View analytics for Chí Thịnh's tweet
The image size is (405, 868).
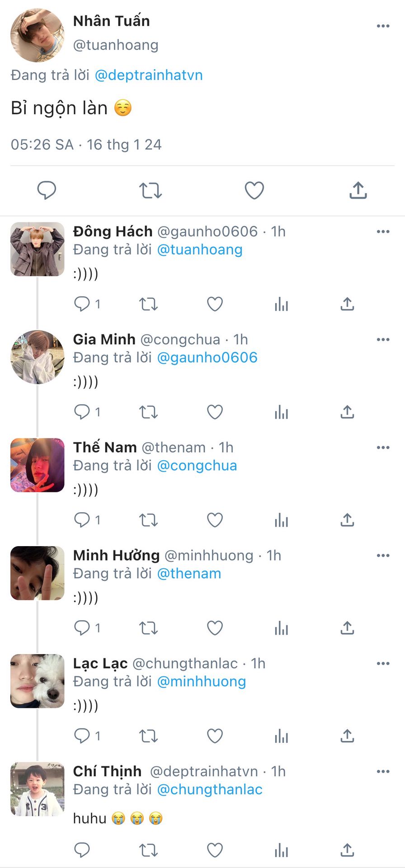[x=281, y=850]
